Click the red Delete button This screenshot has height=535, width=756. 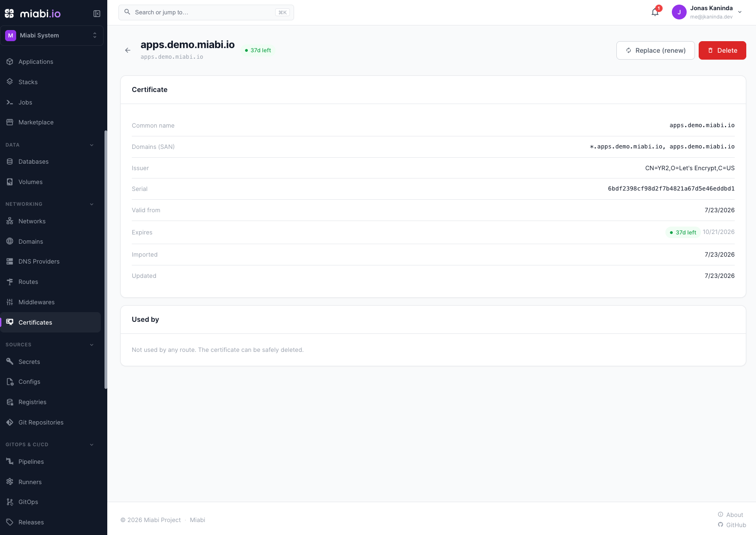point(722,50)
